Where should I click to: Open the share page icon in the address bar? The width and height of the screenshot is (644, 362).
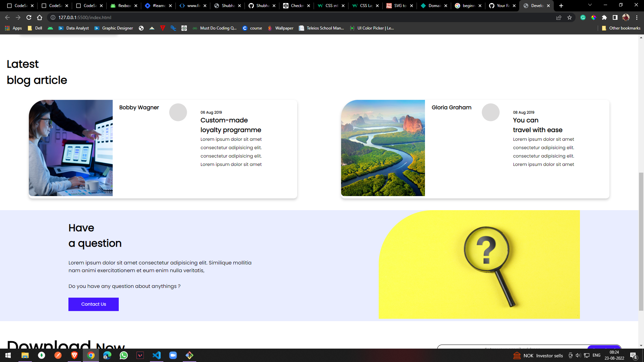559,17
